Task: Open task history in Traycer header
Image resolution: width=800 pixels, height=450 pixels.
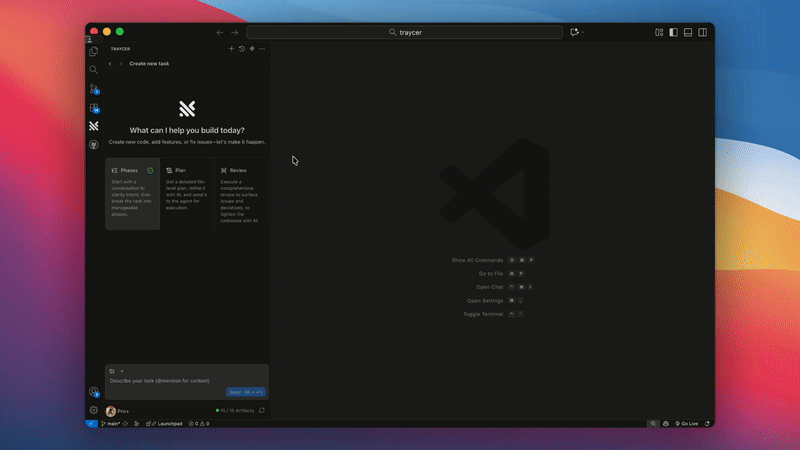Action: coord(242,49)
